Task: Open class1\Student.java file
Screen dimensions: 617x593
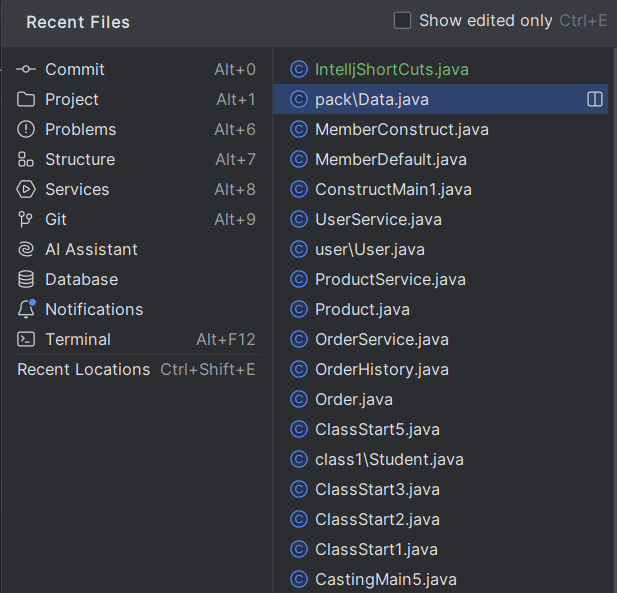Action: 440,459
